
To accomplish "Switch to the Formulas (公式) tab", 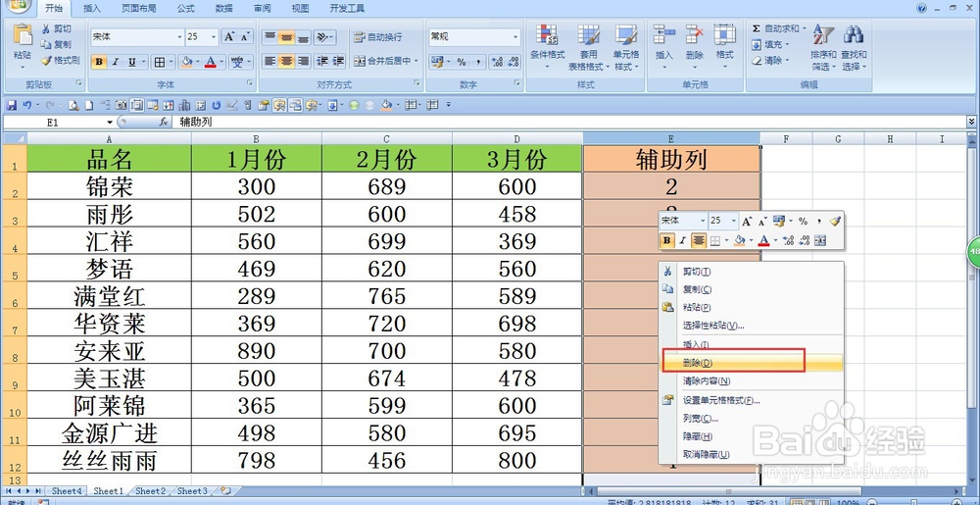I will (x=185, y=8).
